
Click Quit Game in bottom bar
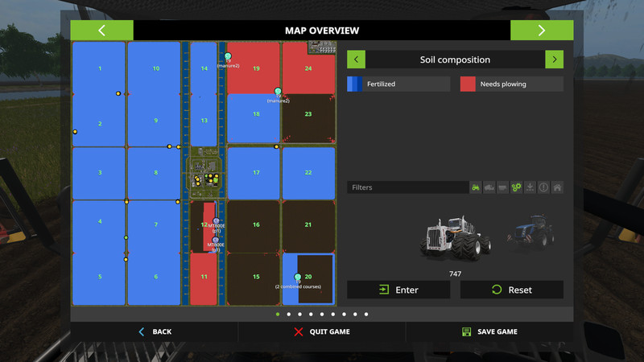pos(321,331)
